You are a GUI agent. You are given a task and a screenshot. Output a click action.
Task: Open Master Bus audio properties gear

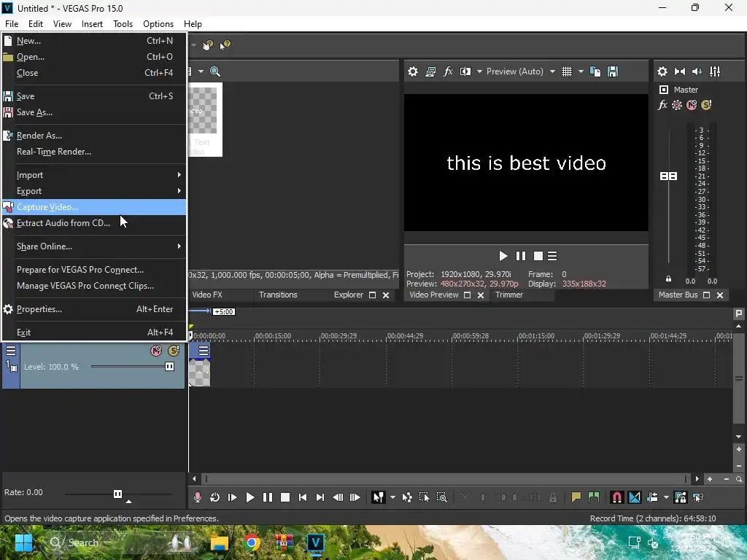point(662,71)
